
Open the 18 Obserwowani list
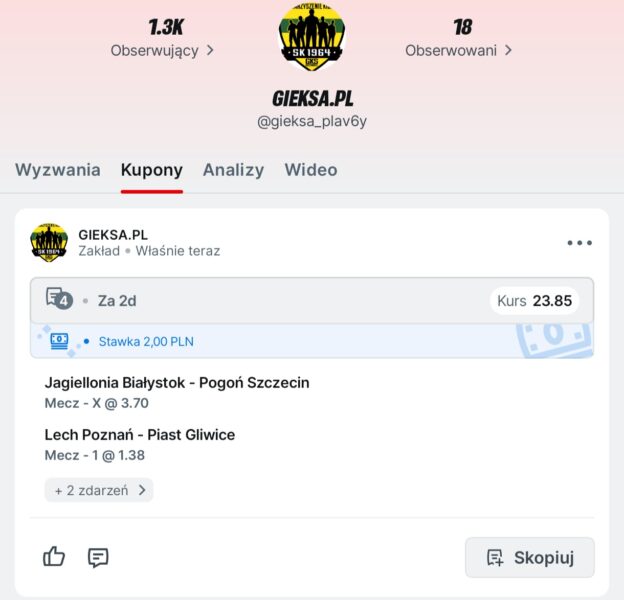point(459,38)
